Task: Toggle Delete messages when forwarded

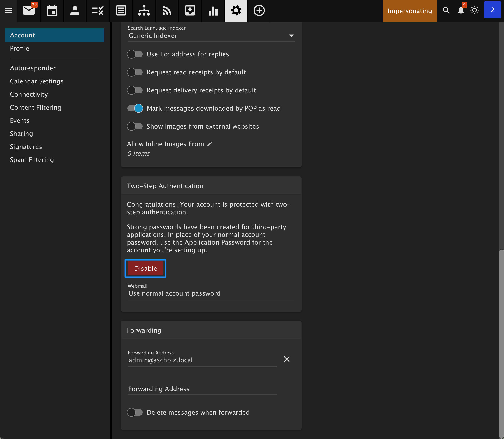Action: click(135, 412)
